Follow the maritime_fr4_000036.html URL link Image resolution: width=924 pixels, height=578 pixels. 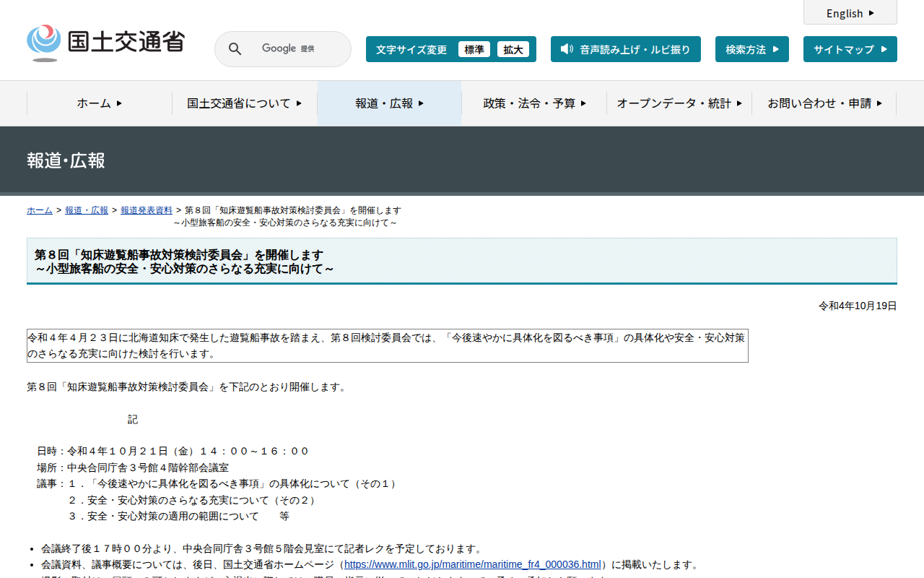coord(472,564)
